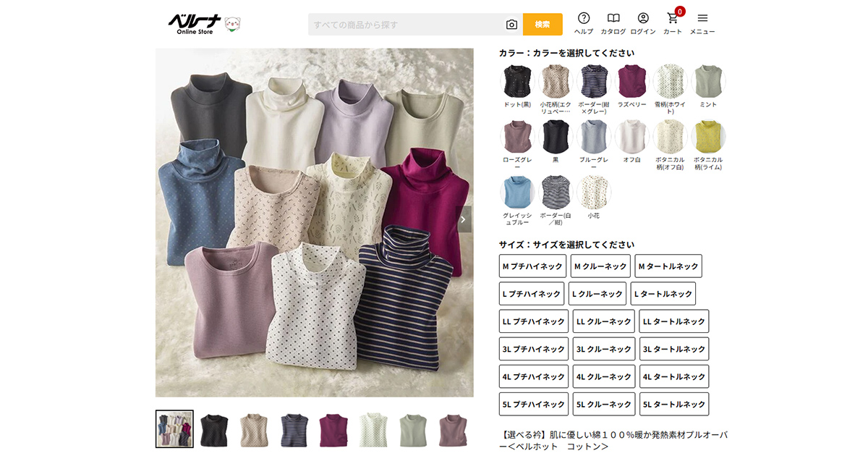Pick the グレイッシュブルー color swatch
The width and height of the screenshot is (868, 456).
(x=517, y=193)
